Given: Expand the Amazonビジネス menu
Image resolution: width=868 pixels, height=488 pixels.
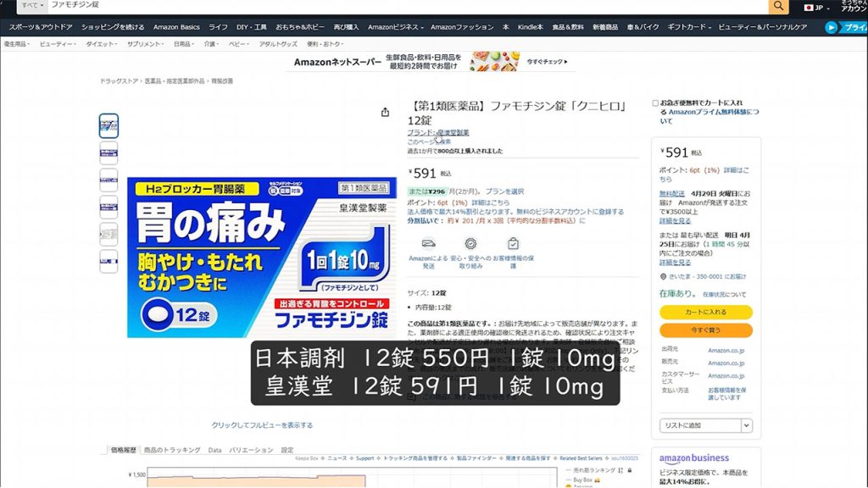Looking at the screenshot, I should click(x=396, y=27).
